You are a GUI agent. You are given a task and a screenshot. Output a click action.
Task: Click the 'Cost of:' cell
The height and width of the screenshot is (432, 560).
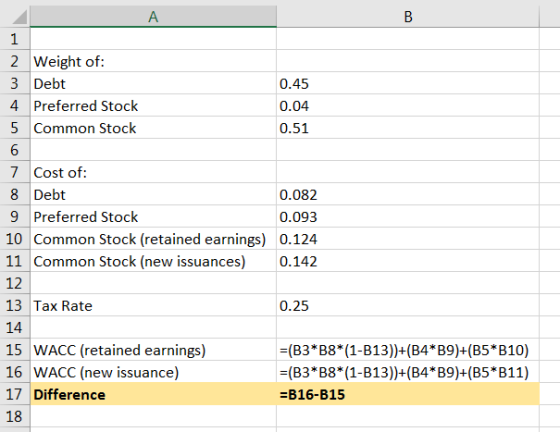coord(153,172)
